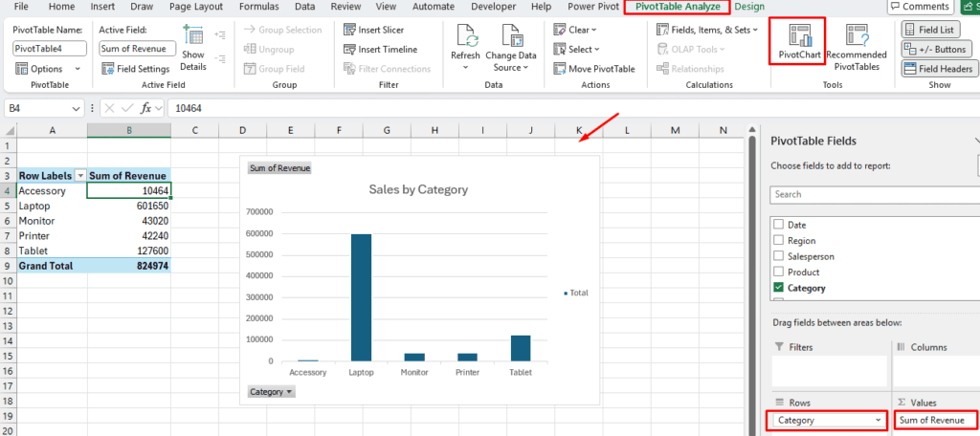Screen dimensions: 980x436
Task: Toggle the +/- Buttons option
Action: [x=937, y=50]
